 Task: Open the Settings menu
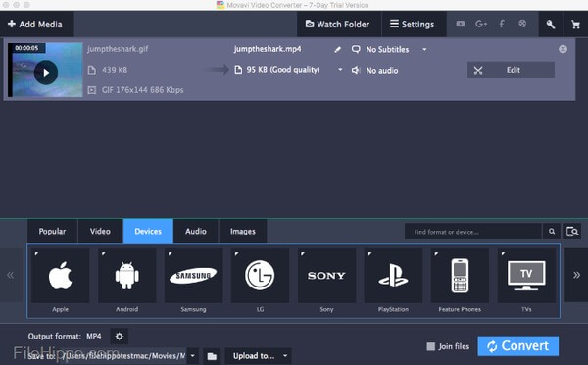[413, 24]
